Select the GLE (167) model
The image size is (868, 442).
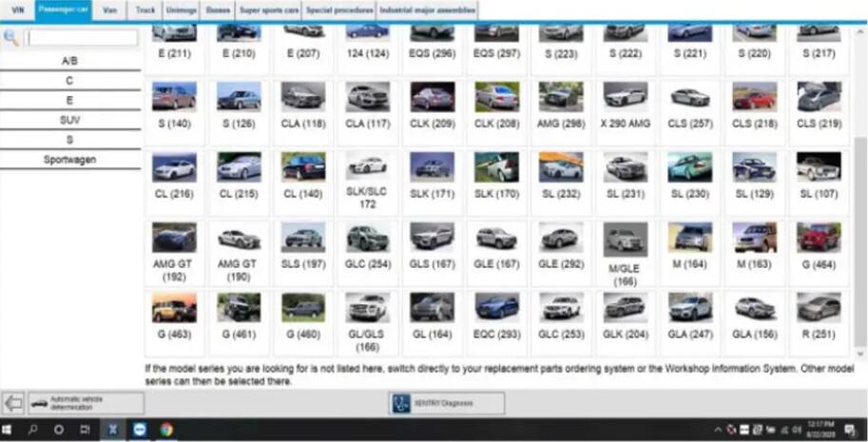point(496,252)
